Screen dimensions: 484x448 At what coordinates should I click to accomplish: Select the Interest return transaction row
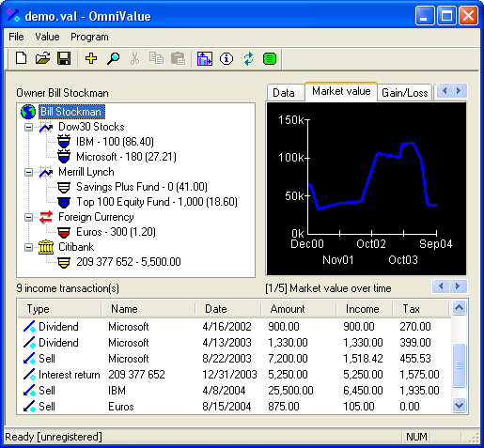(234, 375)
